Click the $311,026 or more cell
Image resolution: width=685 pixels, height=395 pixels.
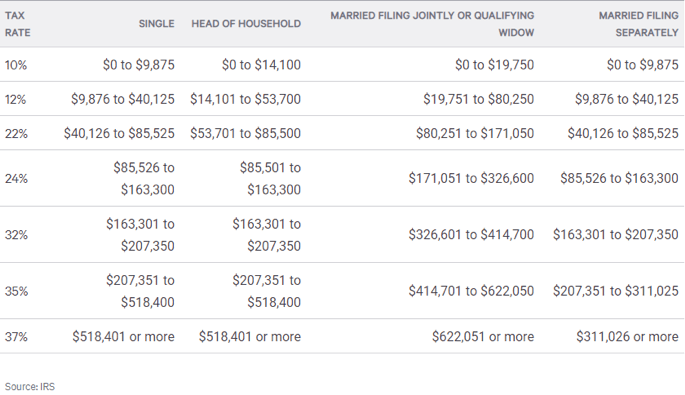[627, 336]
